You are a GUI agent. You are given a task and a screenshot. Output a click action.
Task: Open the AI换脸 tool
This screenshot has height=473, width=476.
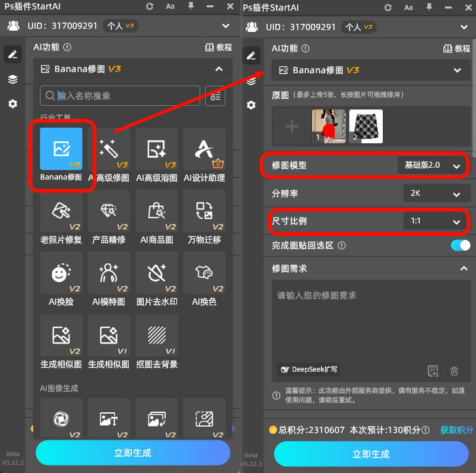coord(61,273)
